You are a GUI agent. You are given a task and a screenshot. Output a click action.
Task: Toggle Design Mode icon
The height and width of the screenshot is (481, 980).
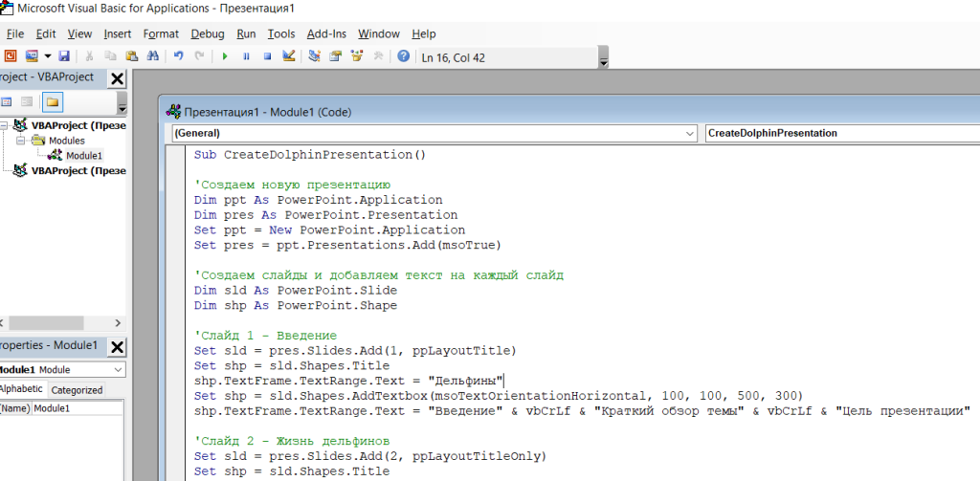pyautogui.click(x=289, y=56)
